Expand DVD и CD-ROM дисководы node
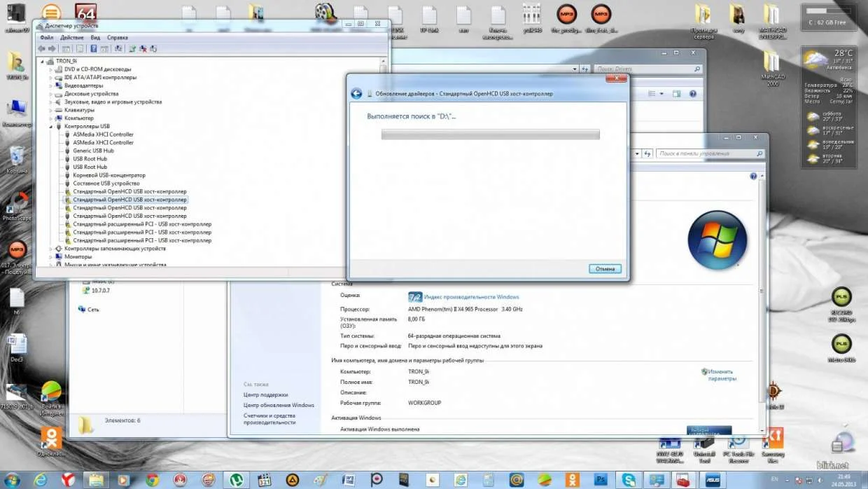The width and height of the screenshot is (868, 489). pyautogui.click(x=50, y=69)
